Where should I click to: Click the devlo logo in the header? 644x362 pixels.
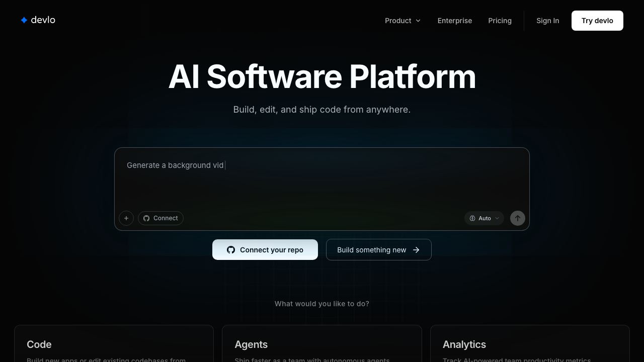(38, 20)
